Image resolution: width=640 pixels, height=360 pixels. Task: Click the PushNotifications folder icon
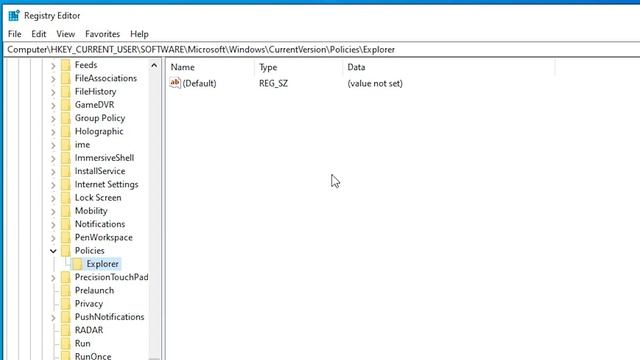[x=66, y=317]
